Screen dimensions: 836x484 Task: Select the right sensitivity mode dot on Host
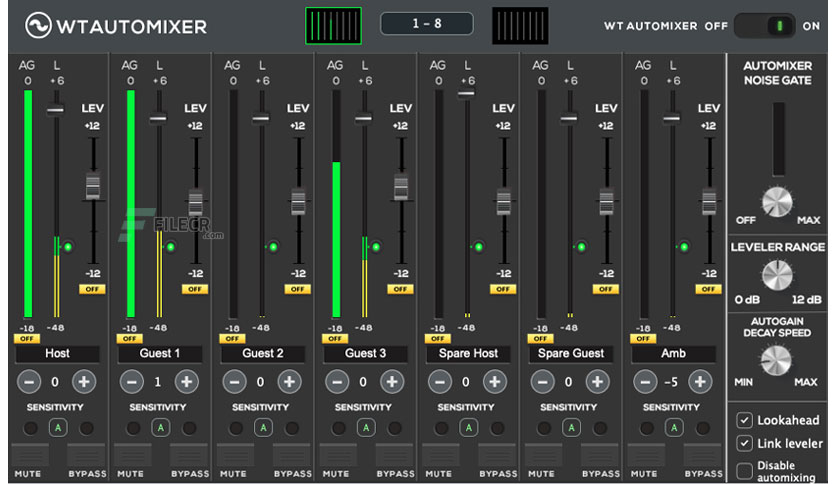[86, 428]
